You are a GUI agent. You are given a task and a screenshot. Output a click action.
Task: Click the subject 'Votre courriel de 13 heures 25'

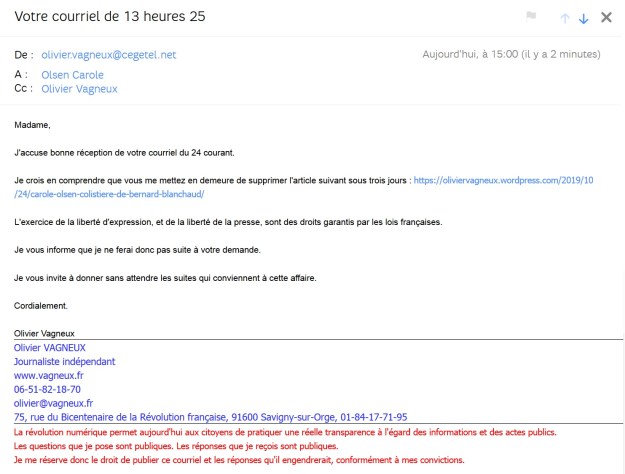pyautogui.click(x=110, y=16)
